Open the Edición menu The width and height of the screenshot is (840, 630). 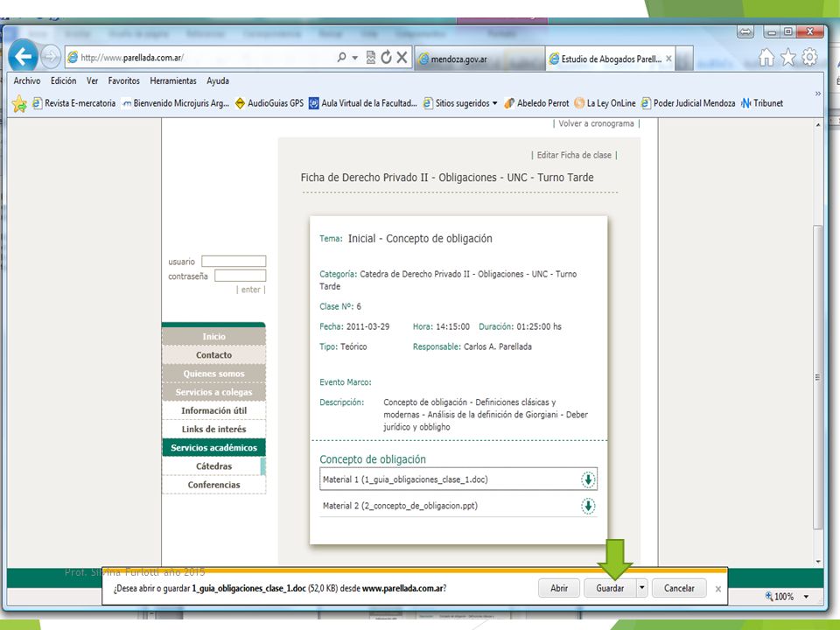point(63,80)
